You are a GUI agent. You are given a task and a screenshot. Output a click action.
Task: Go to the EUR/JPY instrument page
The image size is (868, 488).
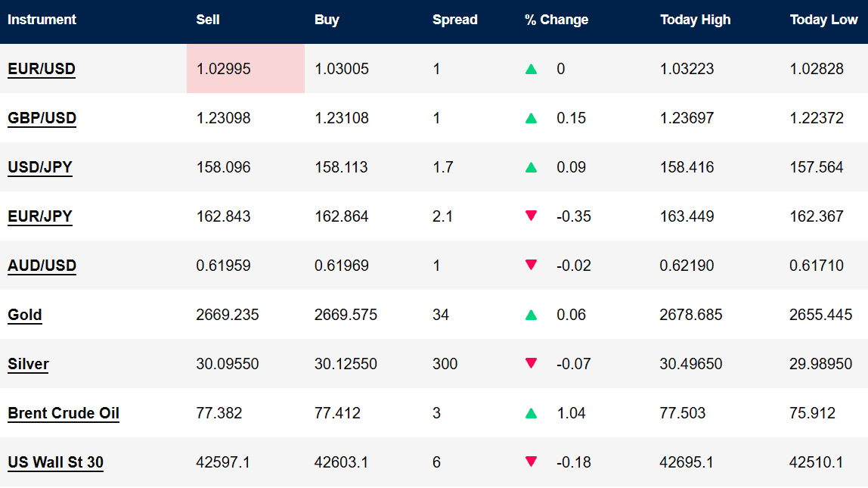click(40, 216)
